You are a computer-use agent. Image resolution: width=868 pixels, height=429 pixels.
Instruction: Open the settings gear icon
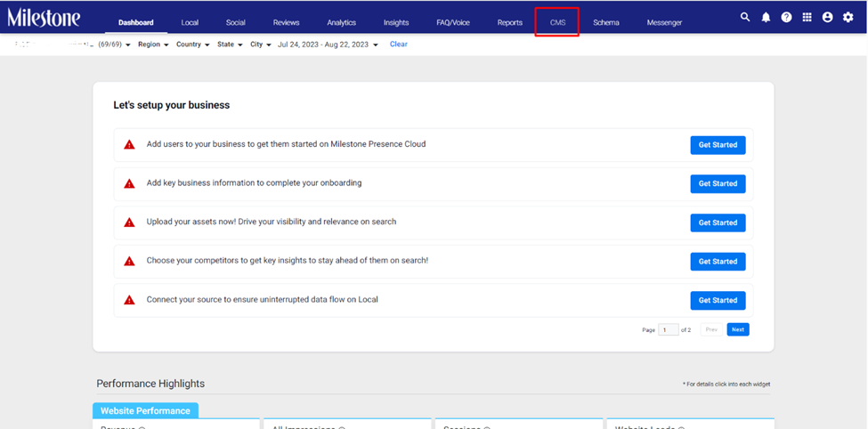(x=848, y=17)
